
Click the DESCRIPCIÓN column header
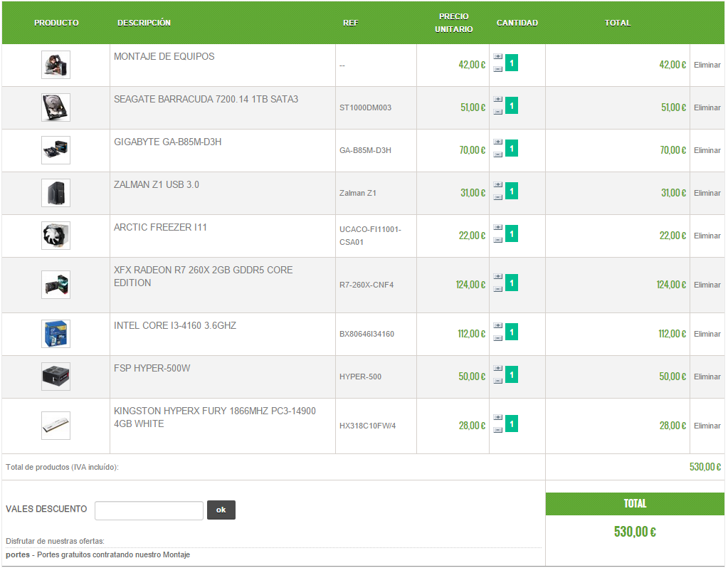[x=144, y=23]
